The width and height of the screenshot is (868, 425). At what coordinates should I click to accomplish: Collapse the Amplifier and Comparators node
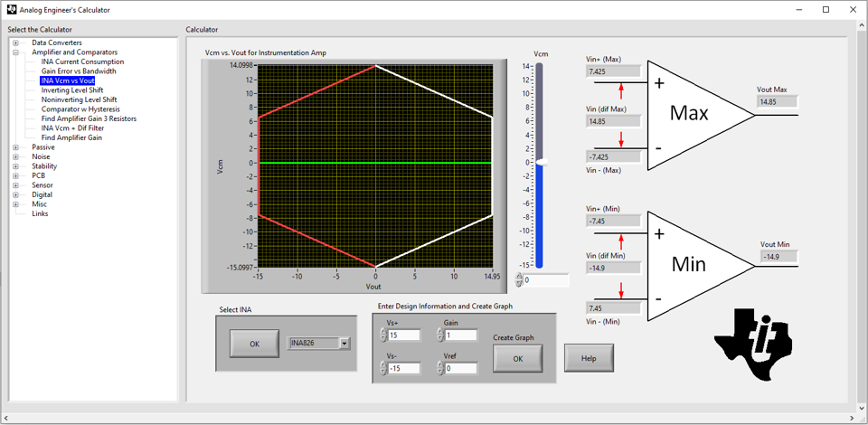15,52
